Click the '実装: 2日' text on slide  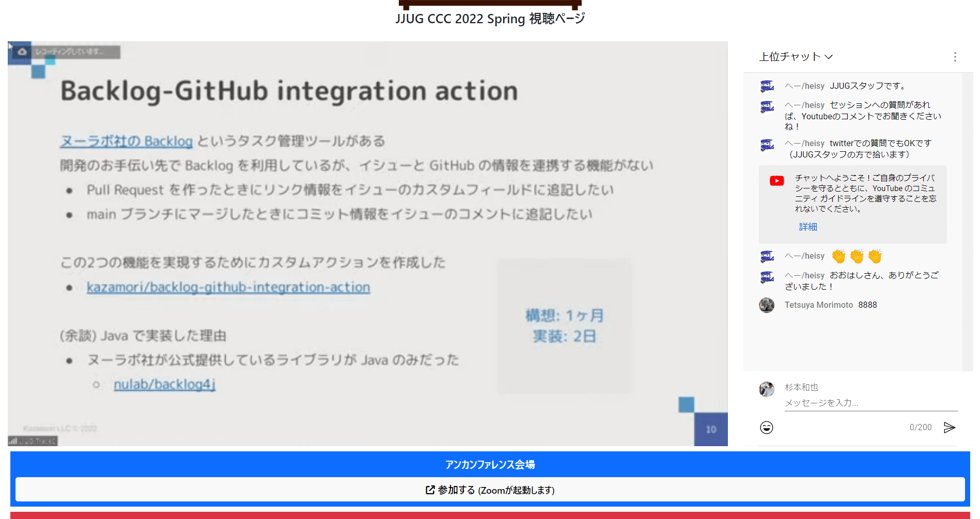[565, 336]
